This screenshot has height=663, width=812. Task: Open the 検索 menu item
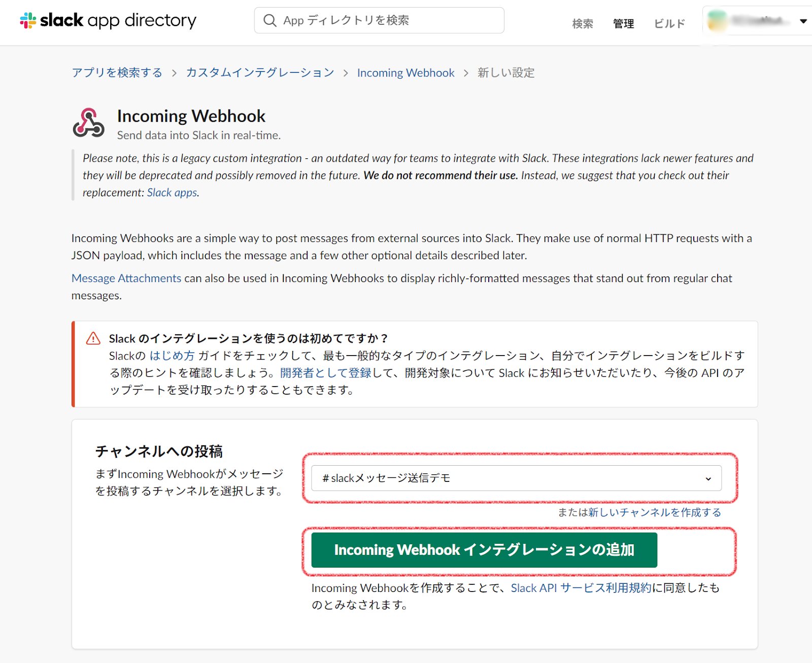click(x=583, y=23)
